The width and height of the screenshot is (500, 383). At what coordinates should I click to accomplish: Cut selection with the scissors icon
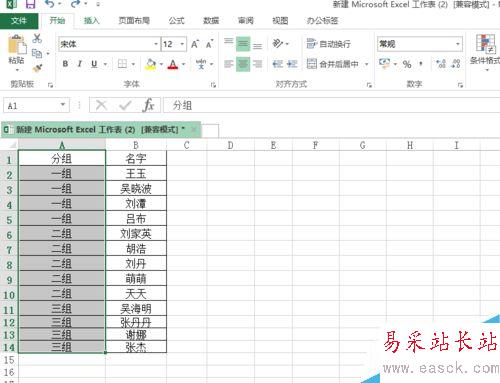pos(37,39)
